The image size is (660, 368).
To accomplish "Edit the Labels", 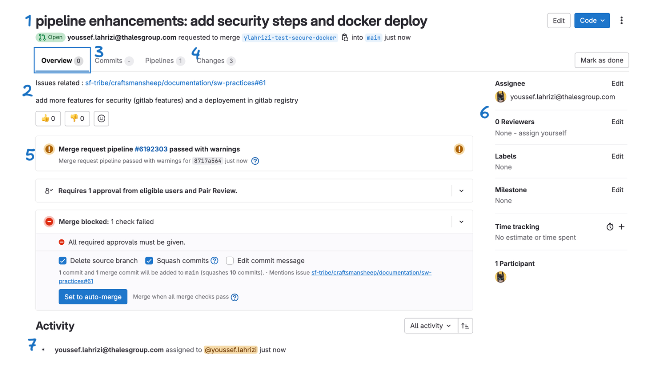I will [617, 156].
